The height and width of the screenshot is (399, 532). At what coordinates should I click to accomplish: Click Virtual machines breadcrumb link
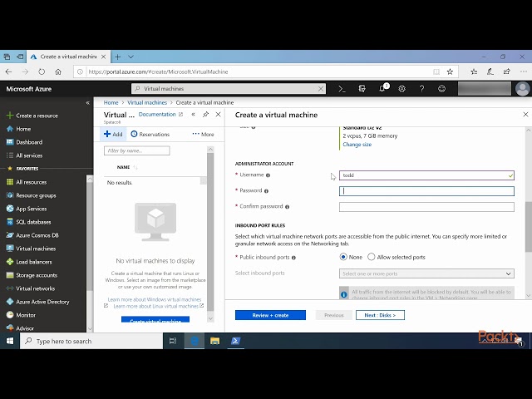[147, 102]
